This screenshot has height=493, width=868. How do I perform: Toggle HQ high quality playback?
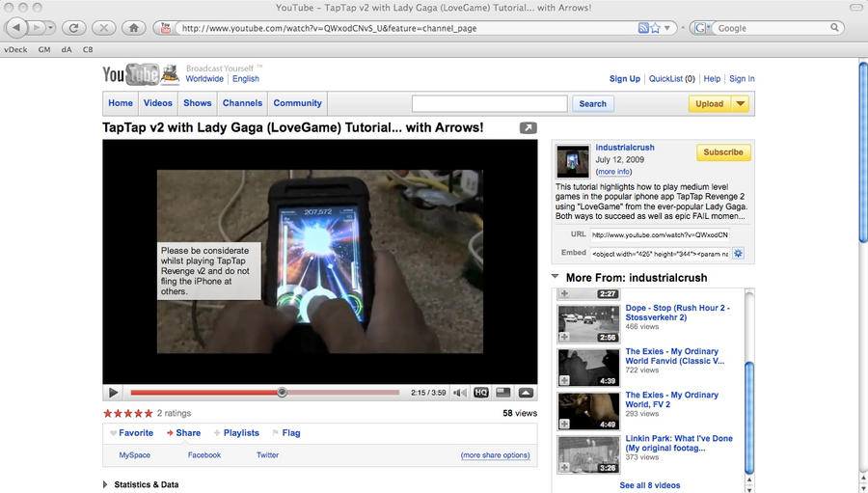[481, 393]
